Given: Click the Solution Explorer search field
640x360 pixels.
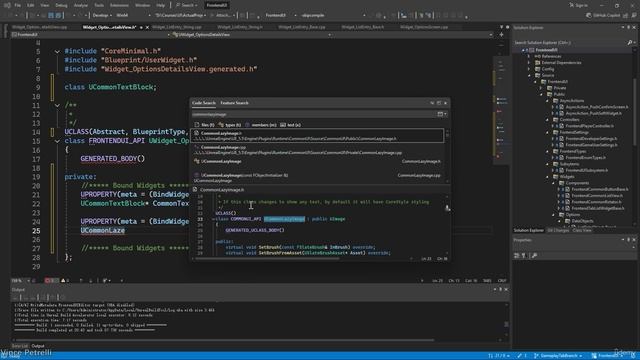Looking at the screenshot, I should pyautogui.click(x=570, y=42).
